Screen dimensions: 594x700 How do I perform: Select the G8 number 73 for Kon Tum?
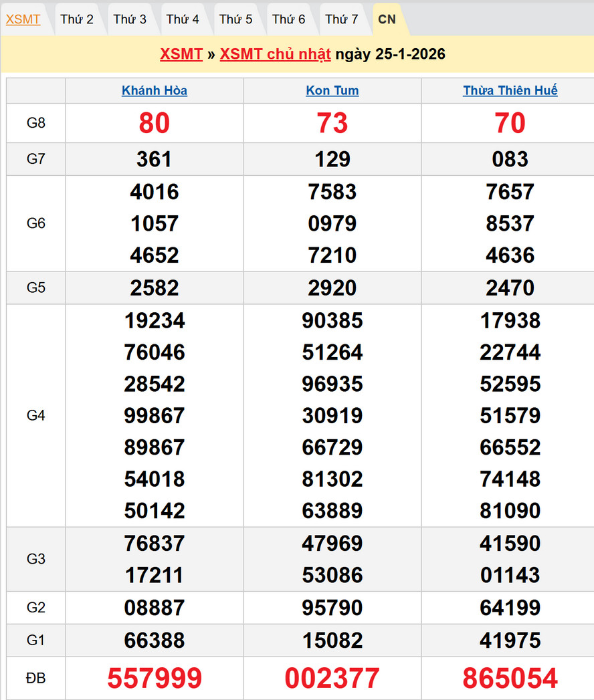tap(332, 123)
